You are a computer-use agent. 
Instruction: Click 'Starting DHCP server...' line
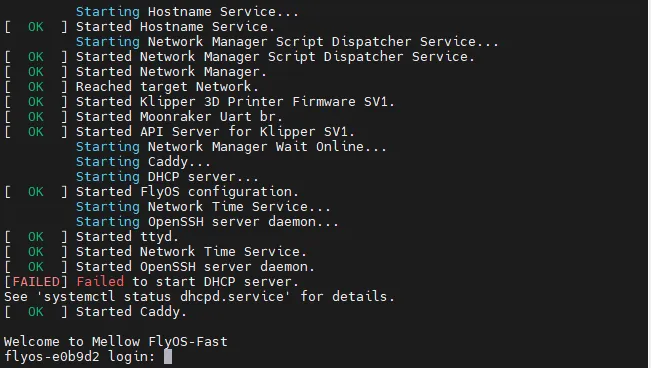point(167,177)
